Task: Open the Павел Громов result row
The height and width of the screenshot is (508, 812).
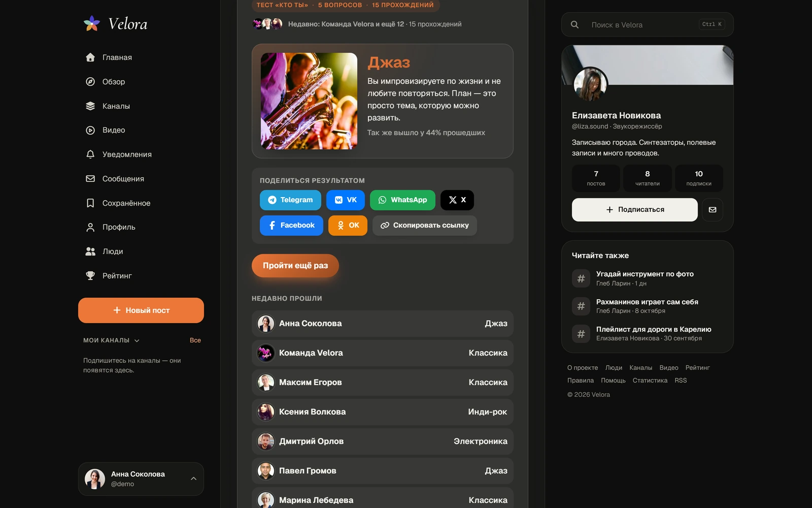Action: (x=383, y=471)
